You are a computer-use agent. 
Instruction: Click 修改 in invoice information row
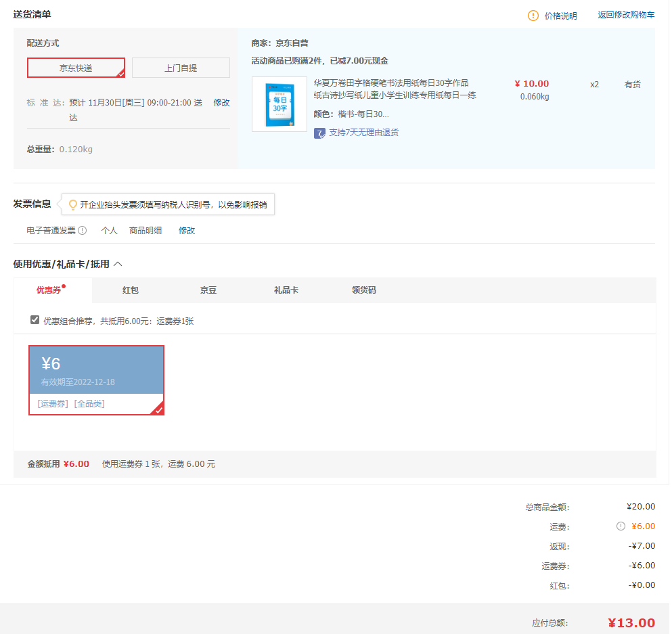[x=186, y=231]
